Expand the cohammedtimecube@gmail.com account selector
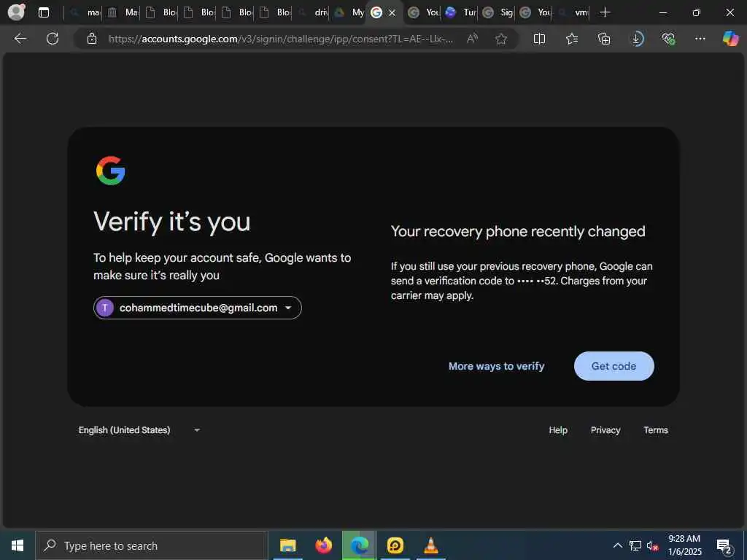Image resolution: width=747 pixels, height=560 pixels. coord(197,308)
